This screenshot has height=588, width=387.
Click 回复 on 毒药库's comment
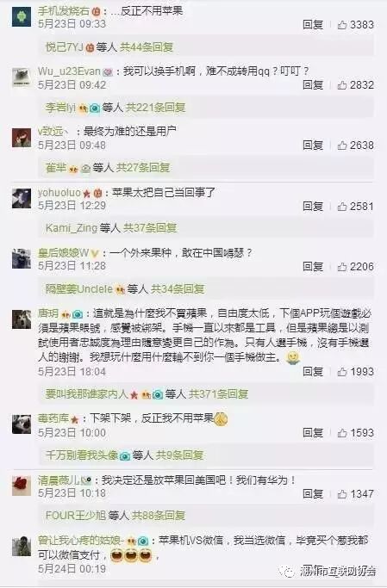pyautogui.click(x=313, y=433)
